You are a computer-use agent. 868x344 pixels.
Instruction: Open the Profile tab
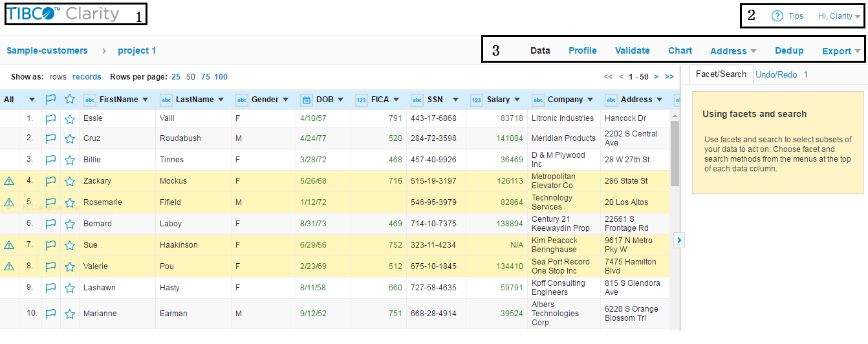tap(582, 50)
